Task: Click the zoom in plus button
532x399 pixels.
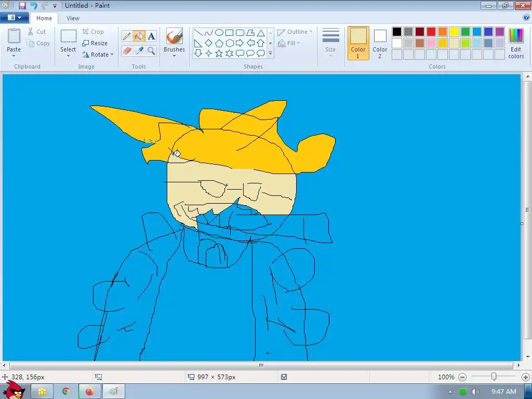Action: coord(526,377)
